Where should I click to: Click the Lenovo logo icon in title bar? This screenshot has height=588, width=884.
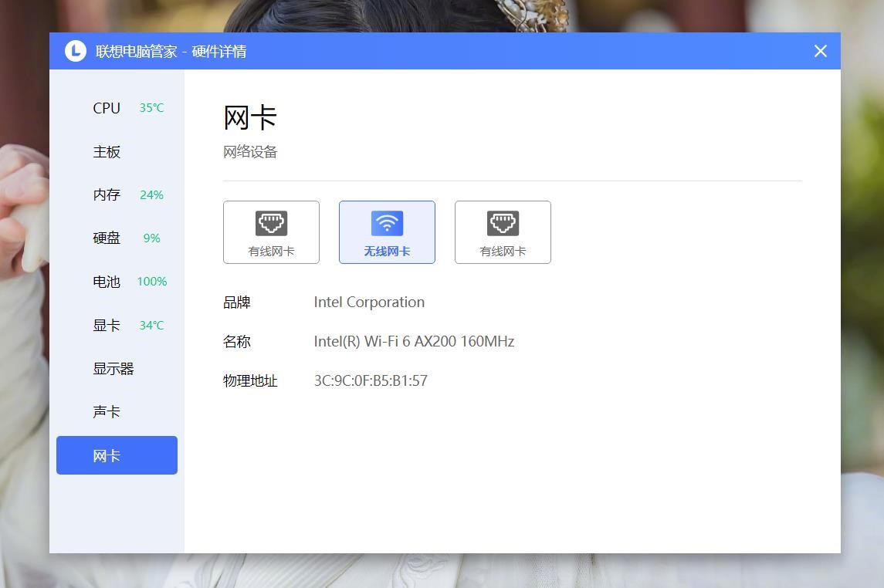tap(76, 51)
